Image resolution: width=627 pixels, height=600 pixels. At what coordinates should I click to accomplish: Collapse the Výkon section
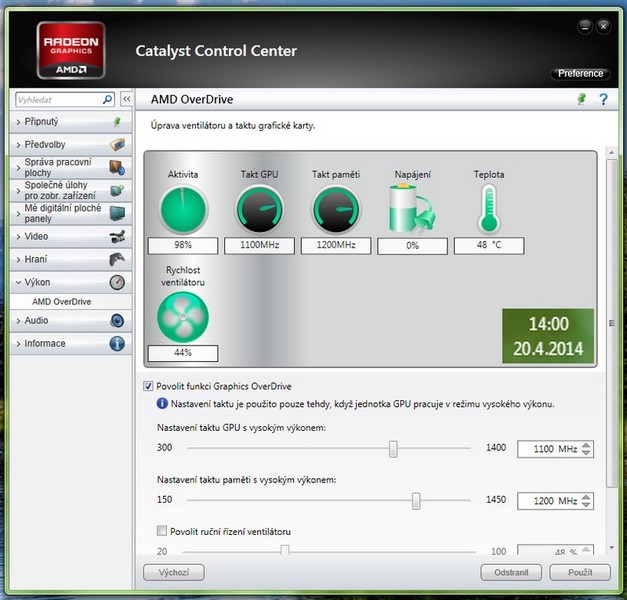37,282
